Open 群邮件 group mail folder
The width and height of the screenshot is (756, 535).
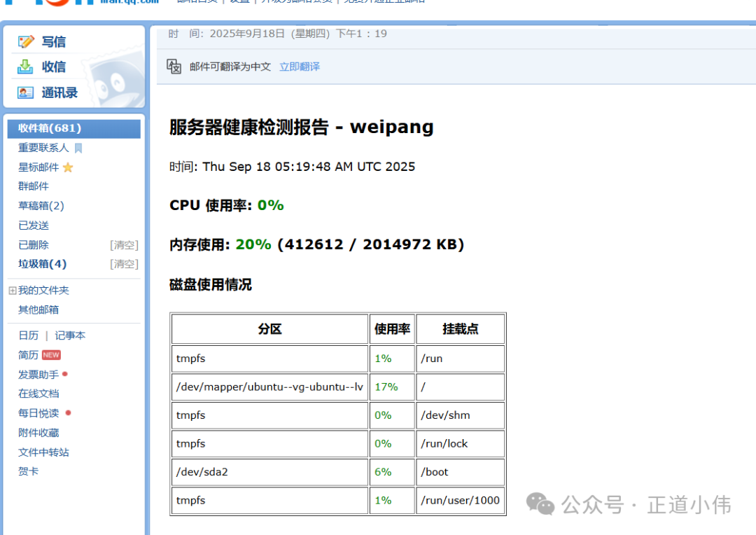coord(34,186)
